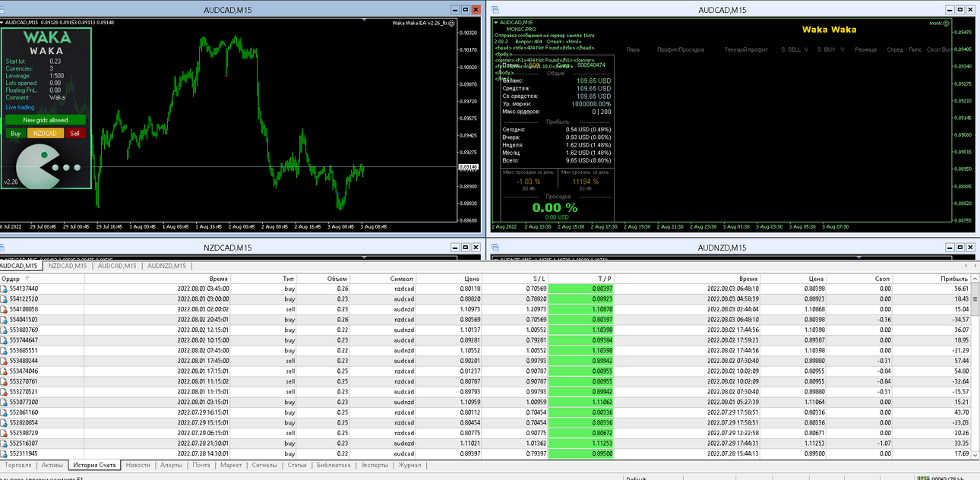Image resolution: width=980 pixels, height=480 pixels.
Task: Click the 0.00 % drawdown value
Action: [554, 207]
